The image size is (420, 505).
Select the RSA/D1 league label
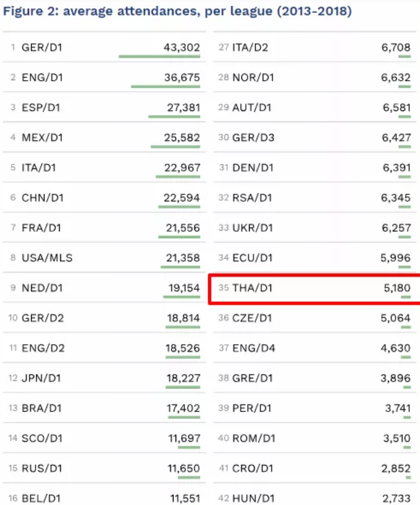(x=254, y=198)
